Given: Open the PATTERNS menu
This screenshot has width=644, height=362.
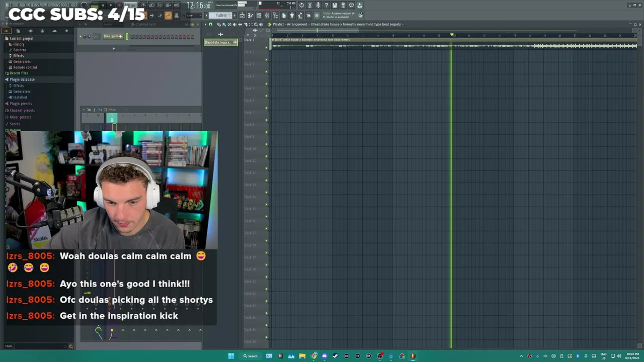Looking at the screenshot, I should coord(32,5).
